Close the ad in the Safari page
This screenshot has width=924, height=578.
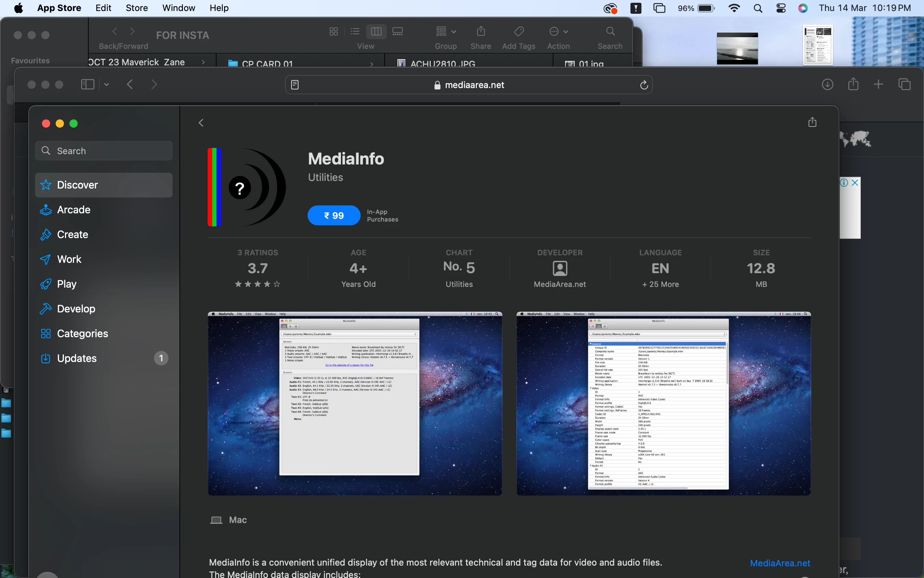[x=855, y=183]
